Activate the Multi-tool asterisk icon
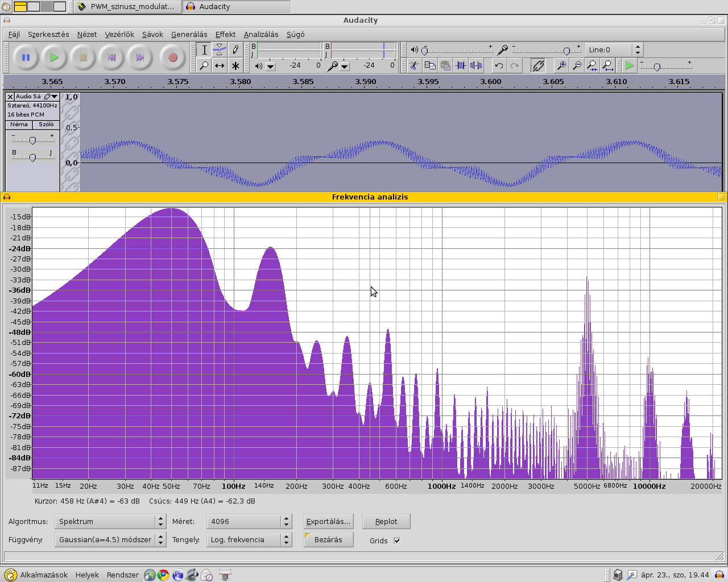 click(x=235, y=66)
